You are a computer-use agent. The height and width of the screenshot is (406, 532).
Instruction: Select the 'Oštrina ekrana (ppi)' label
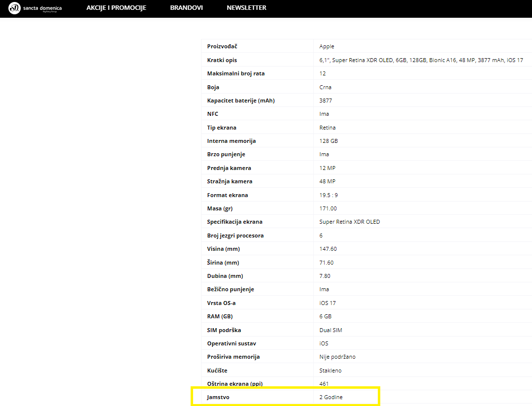(x=235, y=384)
